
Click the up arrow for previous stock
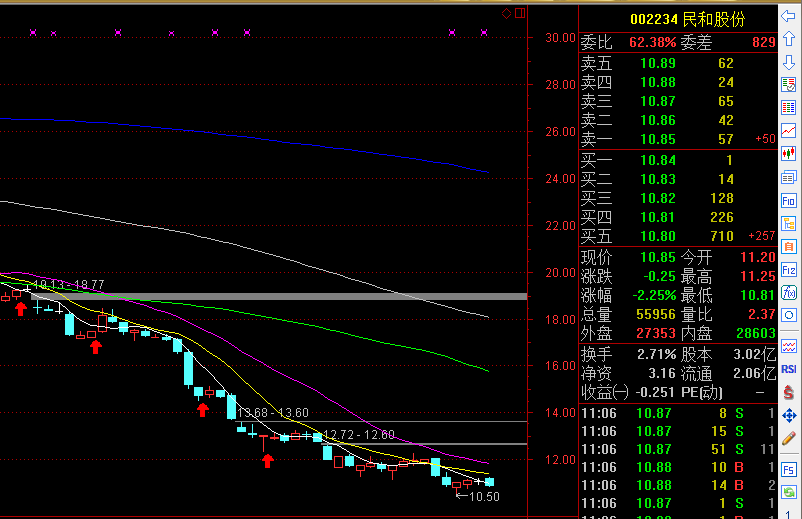[789, 39]
